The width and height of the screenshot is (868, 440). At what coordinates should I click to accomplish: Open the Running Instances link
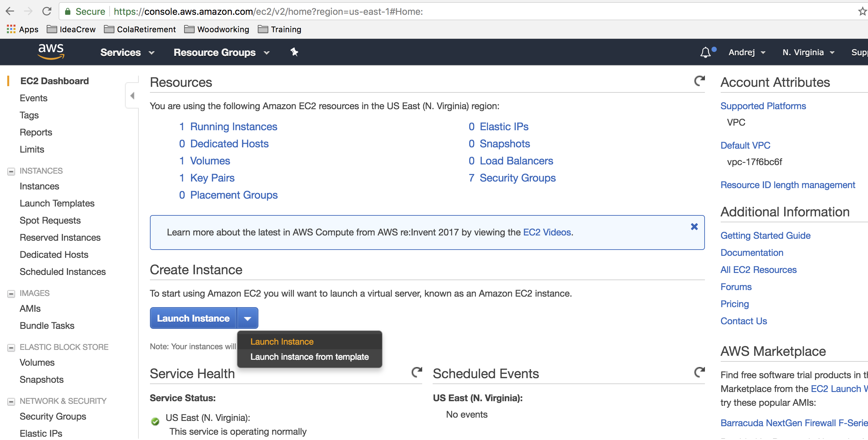(x=233, y=127)
